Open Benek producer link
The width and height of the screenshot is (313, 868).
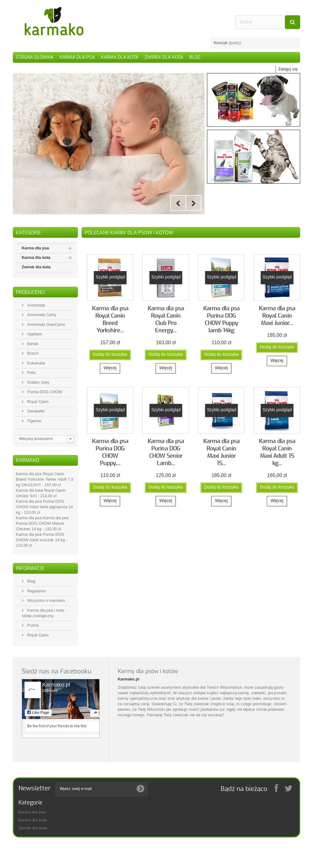click(33, 344)
